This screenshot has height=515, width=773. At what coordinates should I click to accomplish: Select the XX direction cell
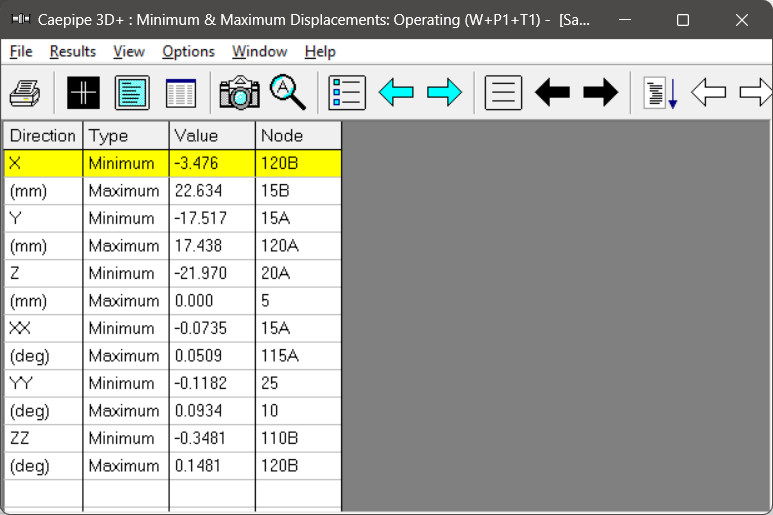43,328
